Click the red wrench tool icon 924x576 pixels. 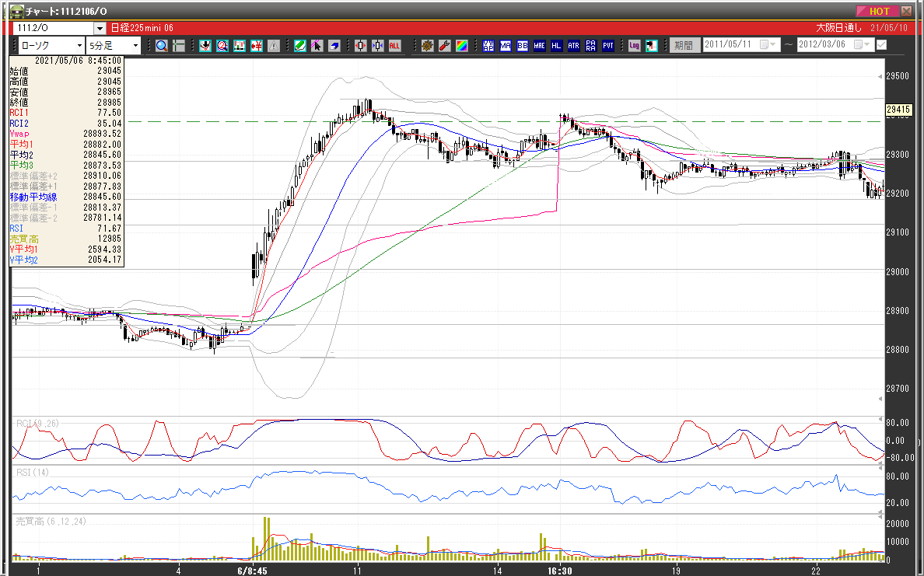click(445, 45)
